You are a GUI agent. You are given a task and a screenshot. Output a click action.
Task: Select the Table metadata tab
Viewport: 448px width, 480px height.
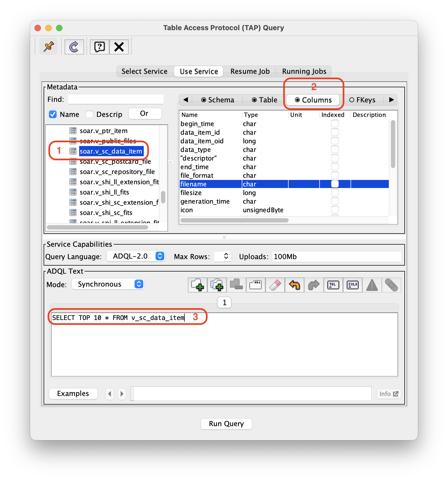[264, 100]
